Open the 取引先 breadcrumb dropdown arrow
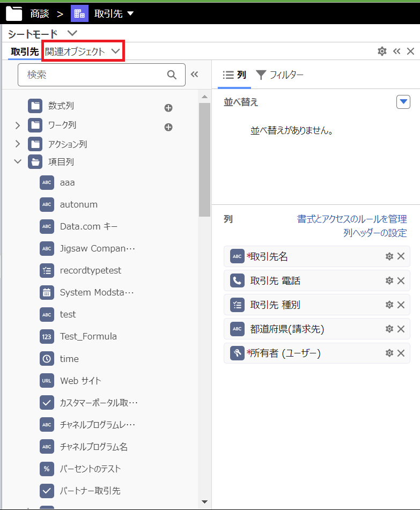Viewport: 420px width, 510px height. point(130,13)
